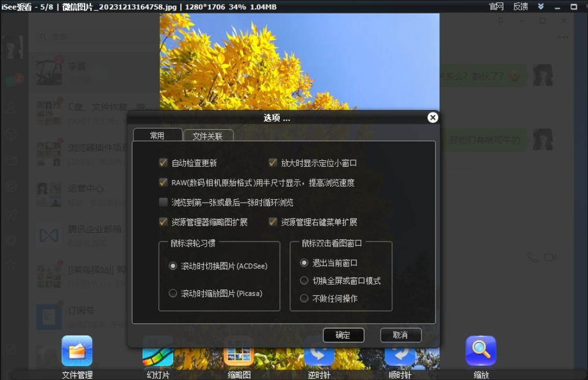The width and height of the screenshot is (588, 380).
Task: Select the 常用 settings tab
Action: click(158, 134)
